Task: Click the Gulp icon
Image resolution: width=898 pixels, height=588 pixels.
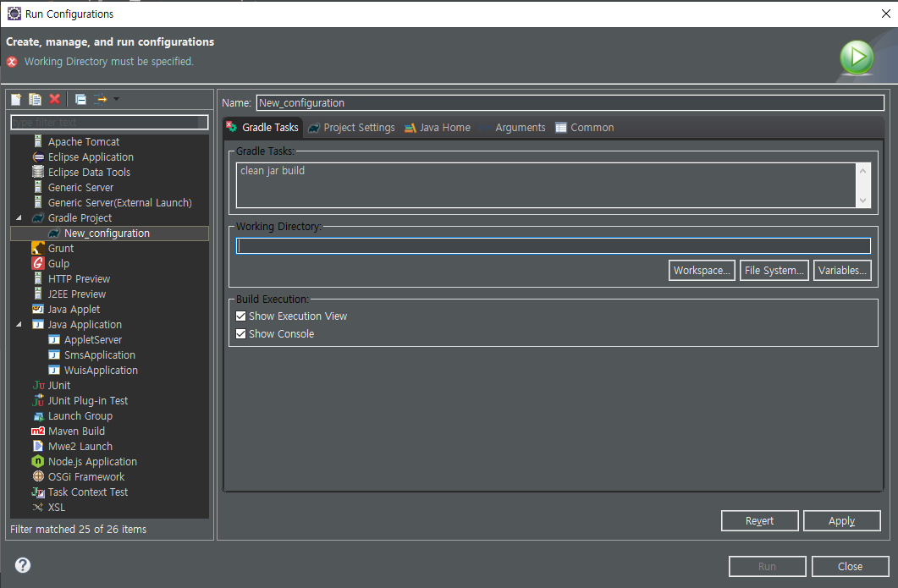Action: pyautogui.click(x=38, y=263)
